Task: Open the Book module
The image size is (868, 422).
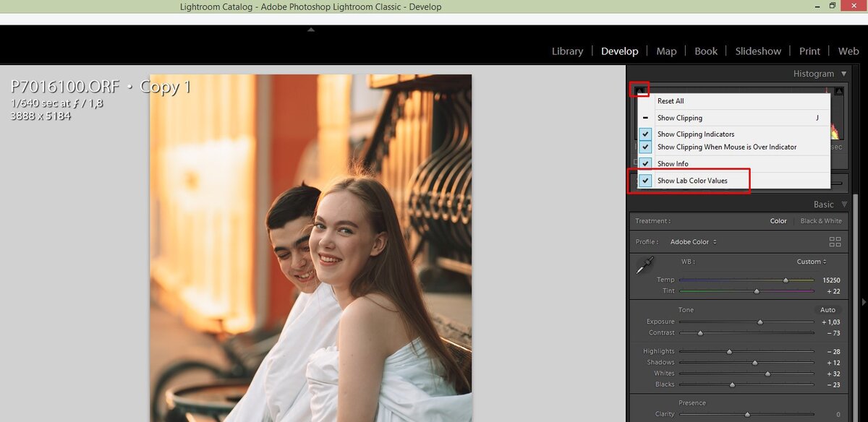Action: [x=706, y=51]
